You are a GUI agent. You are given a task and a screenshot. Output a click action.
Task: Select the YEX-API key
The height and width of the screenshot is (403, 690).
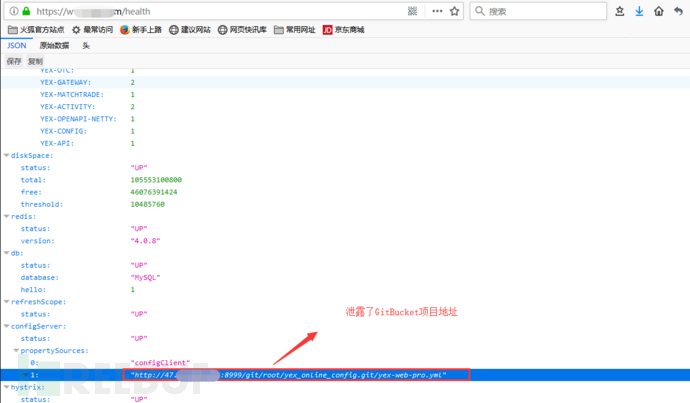tap(57, 143)
